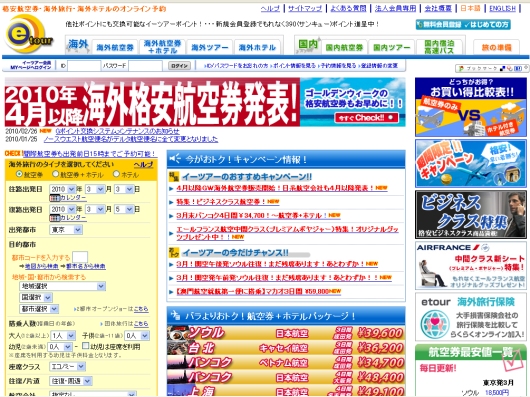The image size is (530, 397).
Task: Click the Seoul ¥39,600 package row
Action: 286,333
